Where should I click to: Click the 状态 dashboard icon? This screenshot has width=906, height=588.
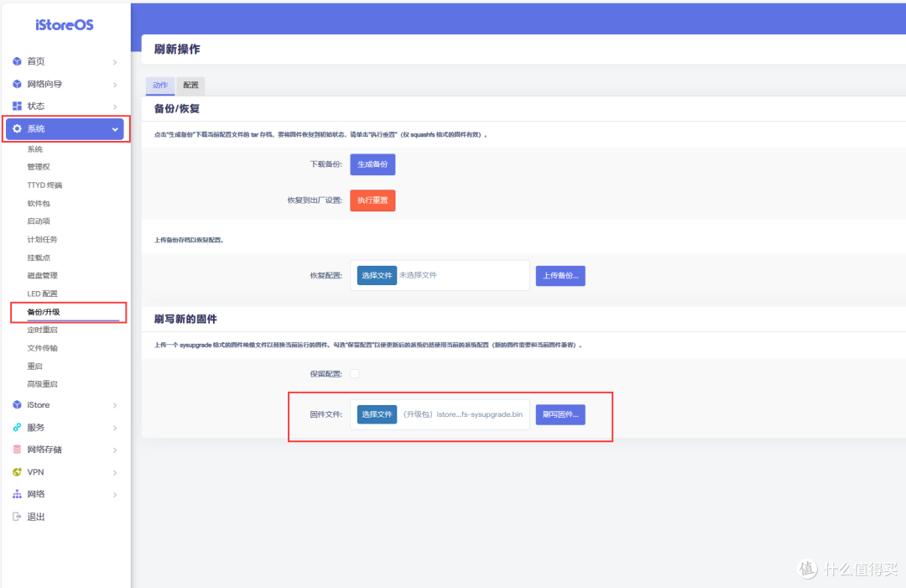coord(17,106)
